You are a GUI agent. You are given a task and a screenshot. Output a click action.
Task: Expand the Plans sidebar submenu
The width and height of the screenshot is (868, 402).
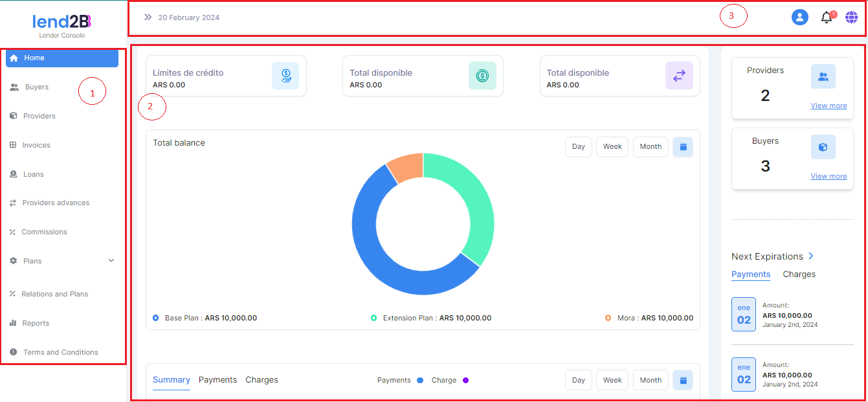(x=111, y=261)
